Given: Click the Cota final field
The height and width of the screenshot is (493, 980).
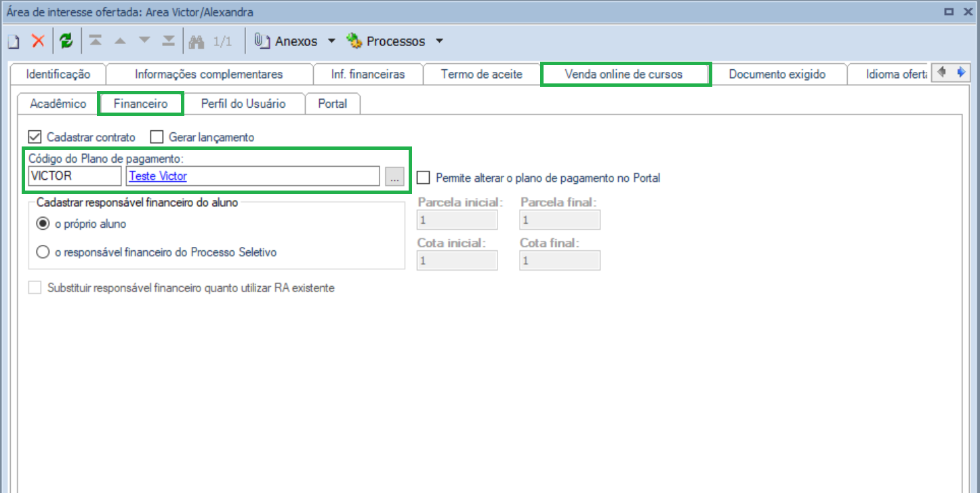Looking at the screenshot, I should pos(560,260).
